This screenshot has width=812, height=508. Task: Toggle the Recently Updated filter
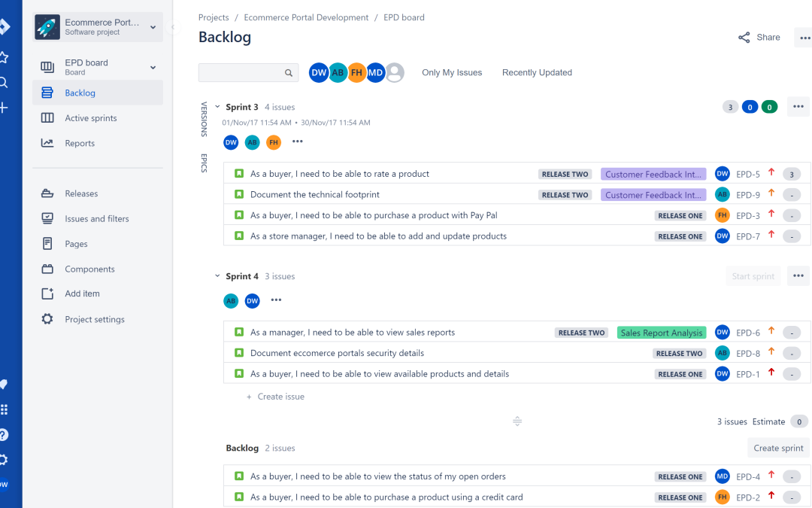pos(537,73)
